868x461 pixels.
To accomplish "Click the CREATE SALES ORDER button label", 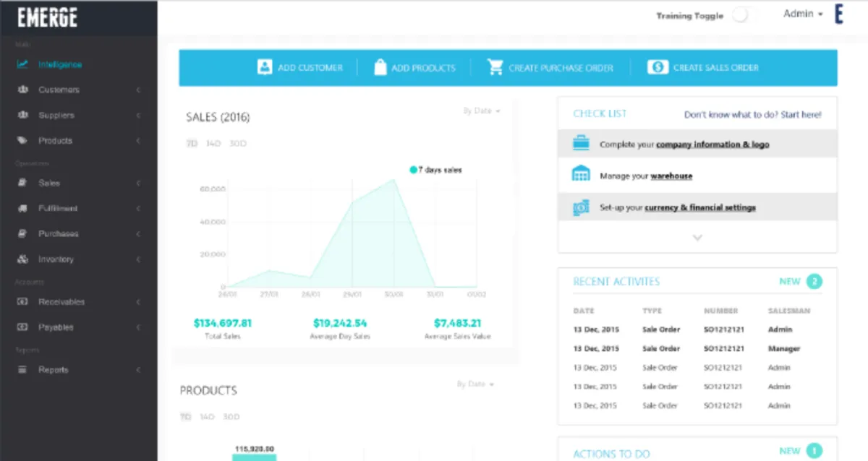I will (716, 68).
